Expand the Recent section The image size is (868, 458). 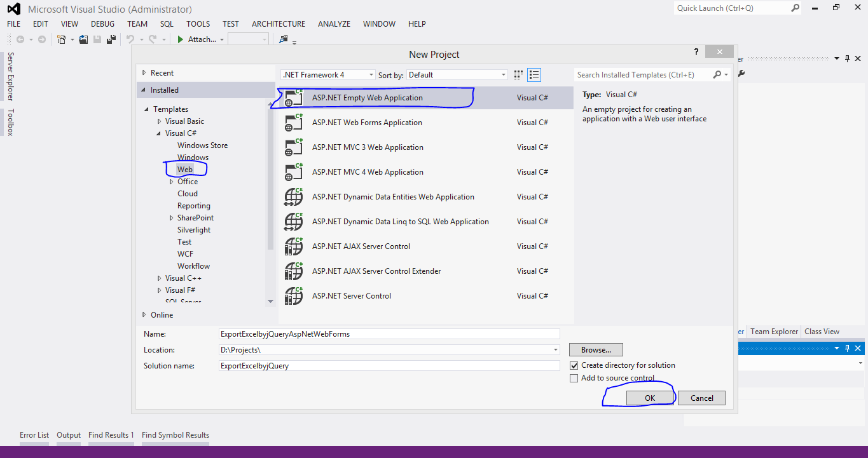click(144, 73)
